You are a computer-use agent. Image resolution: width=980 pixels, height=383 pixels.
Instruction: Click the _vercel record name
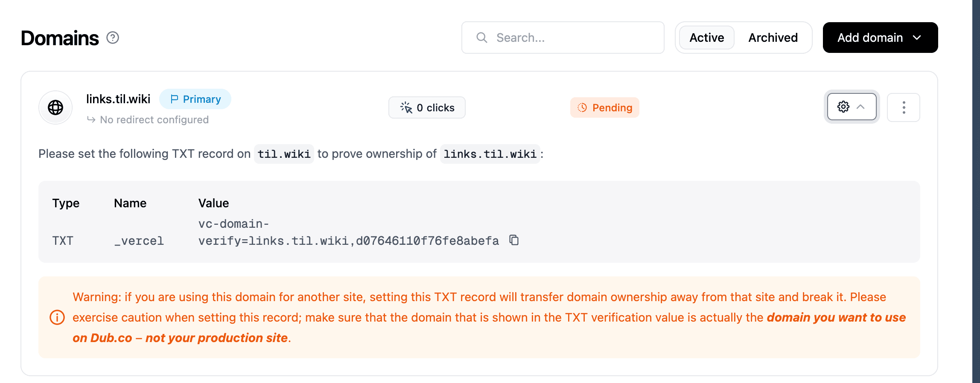tap(139, 241)
